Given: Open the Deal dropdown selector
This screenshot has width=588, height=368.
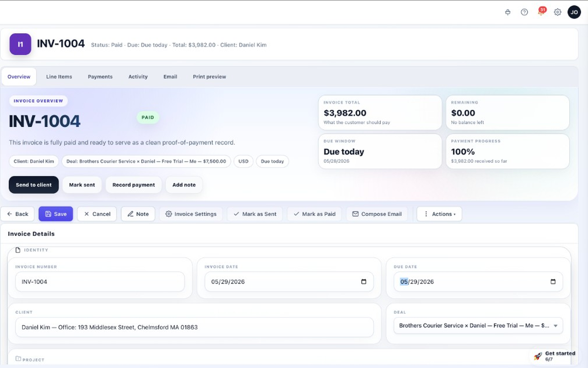Looking at the screenshot, I should pyautogui.click(x=478, y=325).
